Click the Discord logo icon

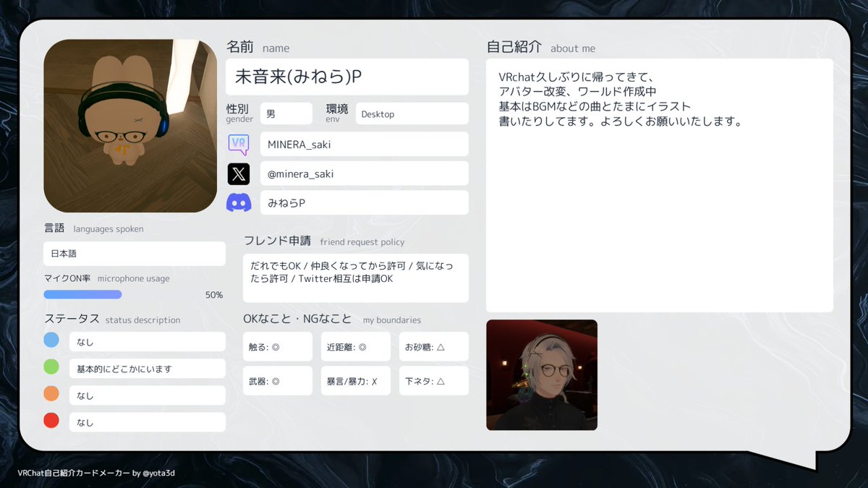[239, 203]
